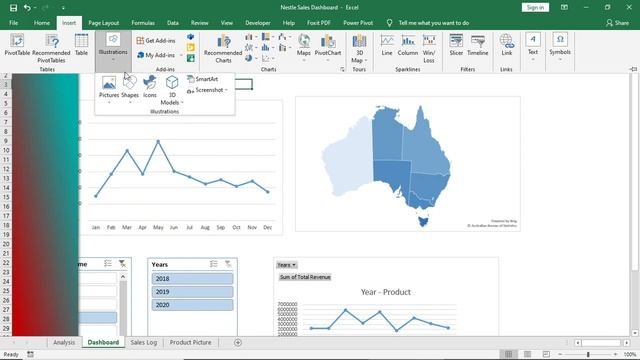Switch to the Home ribbon tab
The image size is (640, 360).
point(42,23)
